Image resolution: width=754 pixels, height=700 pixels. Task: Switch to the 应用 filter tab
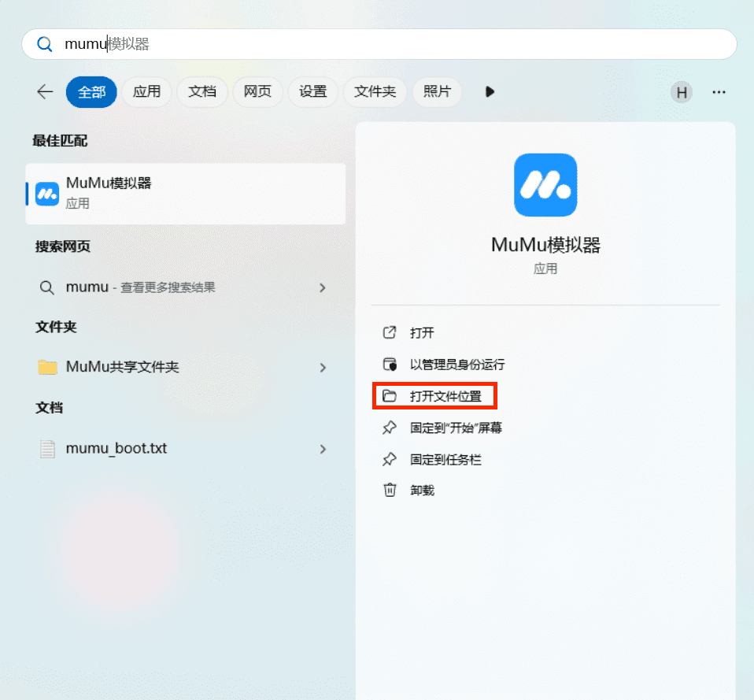point(146,92)
